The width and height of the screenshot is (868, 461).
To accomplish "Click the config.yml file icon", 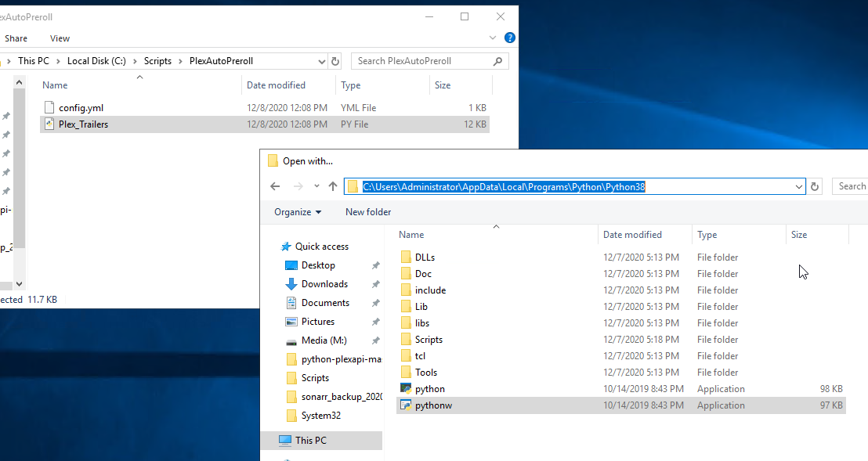I will click(x=49, y=107).
